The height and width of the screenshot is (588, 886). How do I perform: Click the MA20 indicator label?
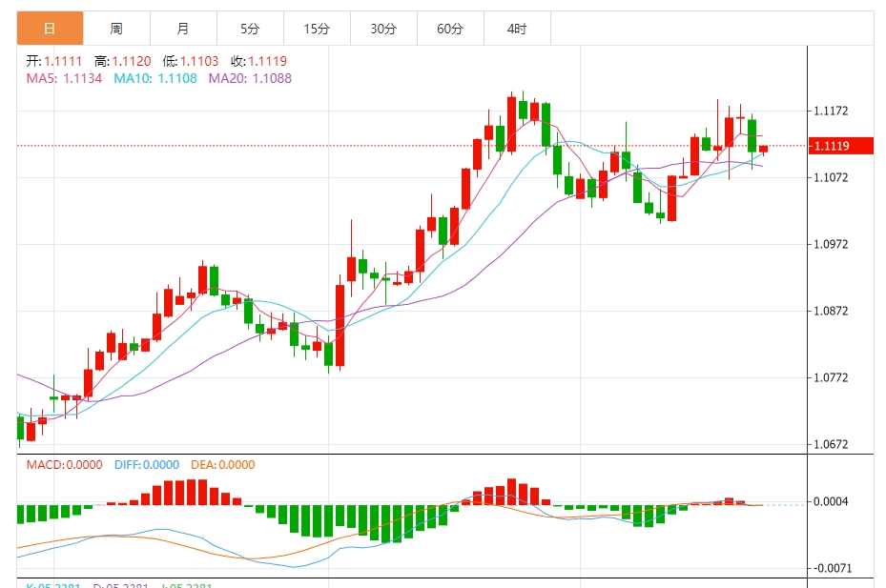click(x=250, y=78)
